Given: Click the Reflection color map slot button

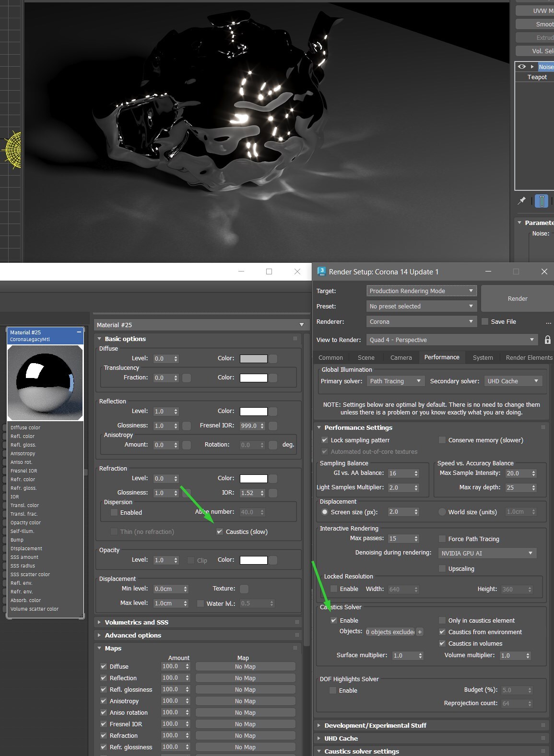Looking at the screenshot, I should [x=272, y=411].
